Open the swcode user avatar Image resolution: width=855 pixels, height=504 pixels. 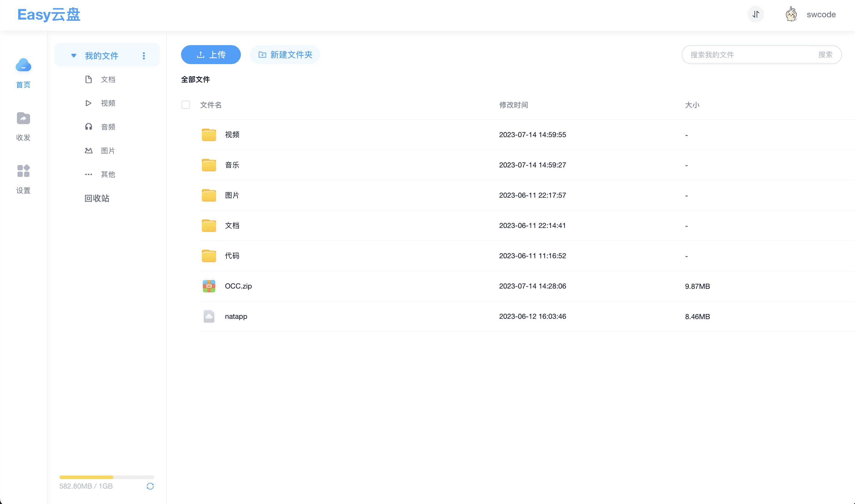tap(791, 14)
